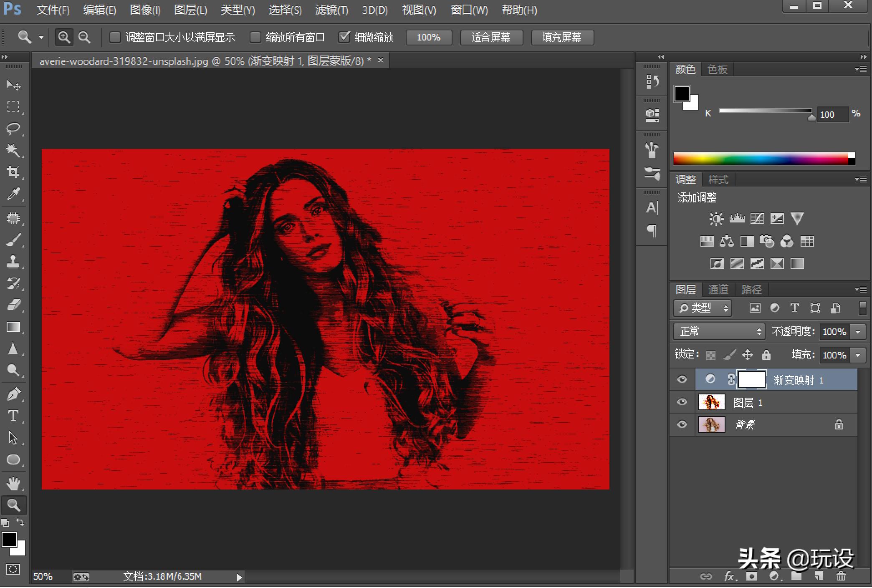Open the blend mode 正常 dropdown

719,332
